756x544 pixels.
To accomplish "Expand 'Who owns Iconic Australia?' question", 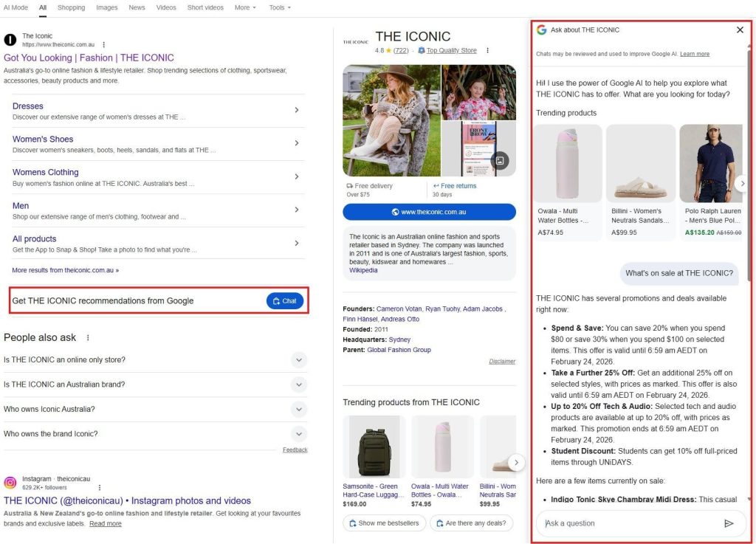I will coord(298,409).
